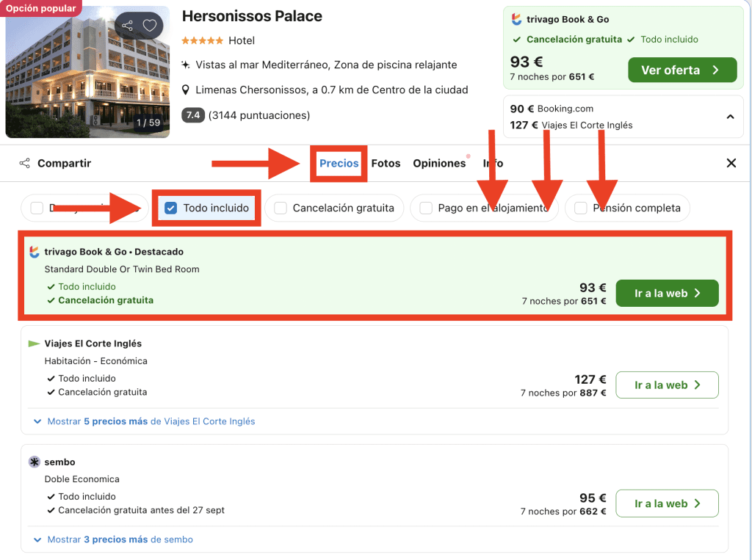Switch to the Fotos tab
The image size is (752, 560).
pos(386,163)
